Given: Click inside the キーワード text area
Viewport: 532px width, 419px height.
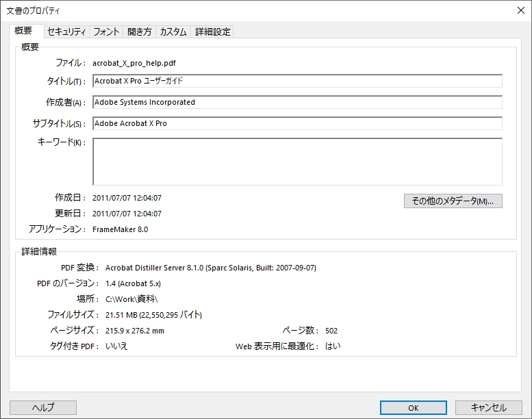Looking at the screenshot, I should pos(297,162).
